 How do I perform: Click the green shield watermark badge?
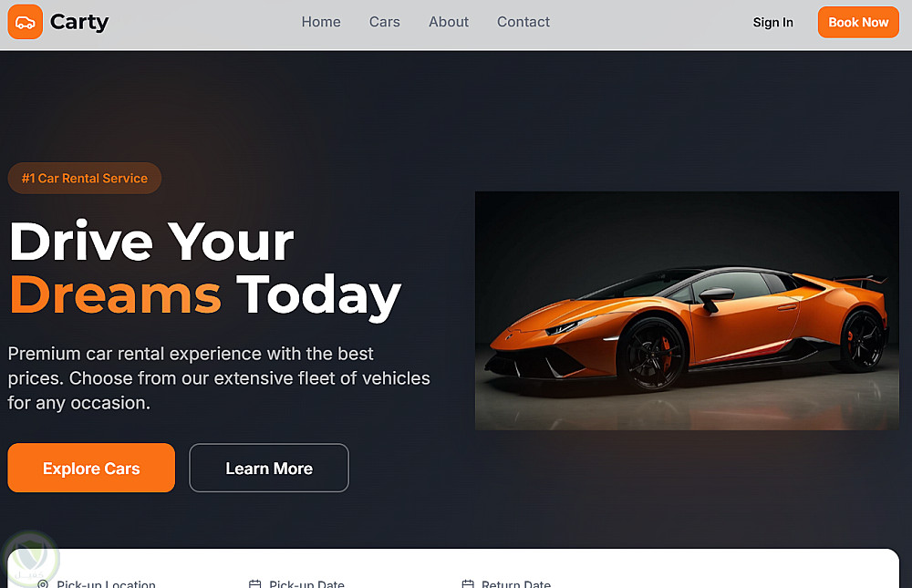click(30, 558)
